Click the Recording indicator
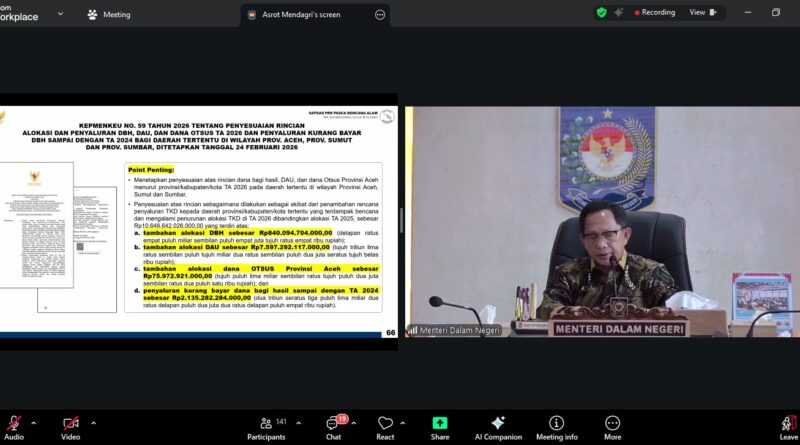 (x=651, y=13)
